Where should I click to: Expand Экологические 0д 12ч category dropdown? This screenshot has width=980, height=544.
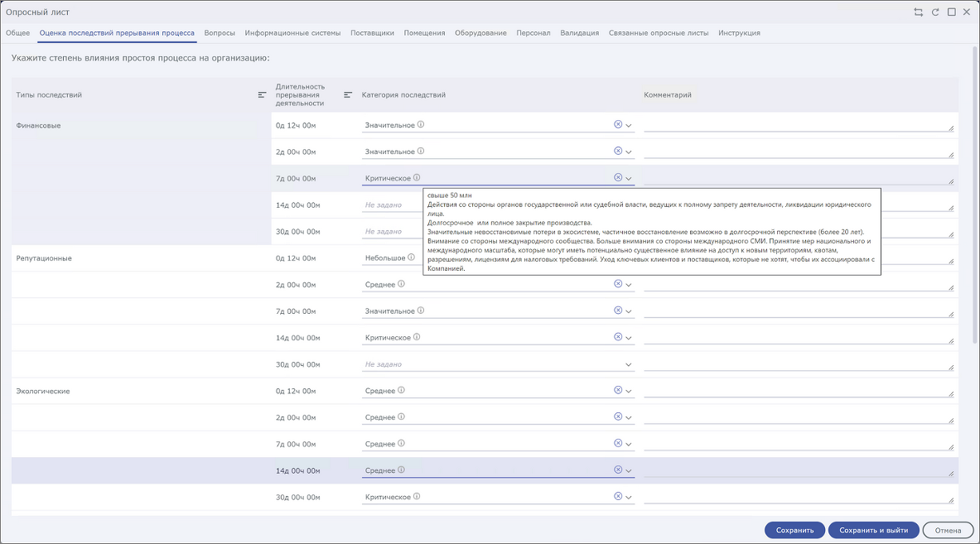pyautogui.click(x=629, y=391)
